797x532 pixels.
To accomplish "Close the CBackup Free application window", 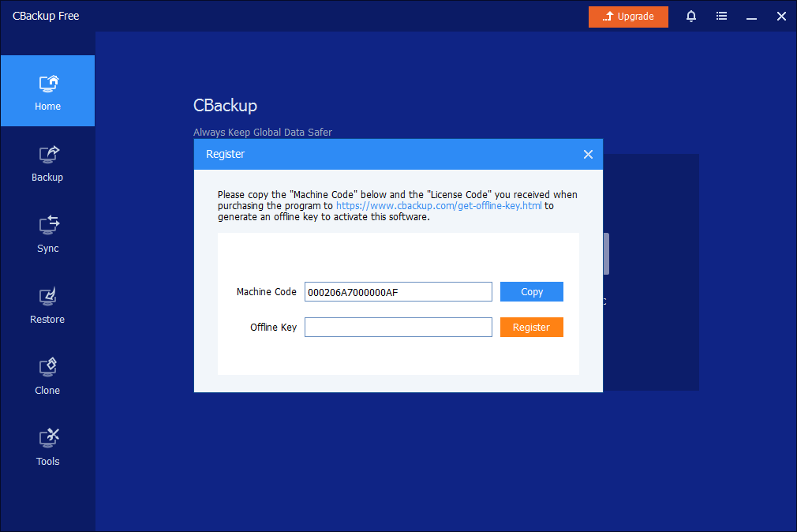I will coord(781,16).
